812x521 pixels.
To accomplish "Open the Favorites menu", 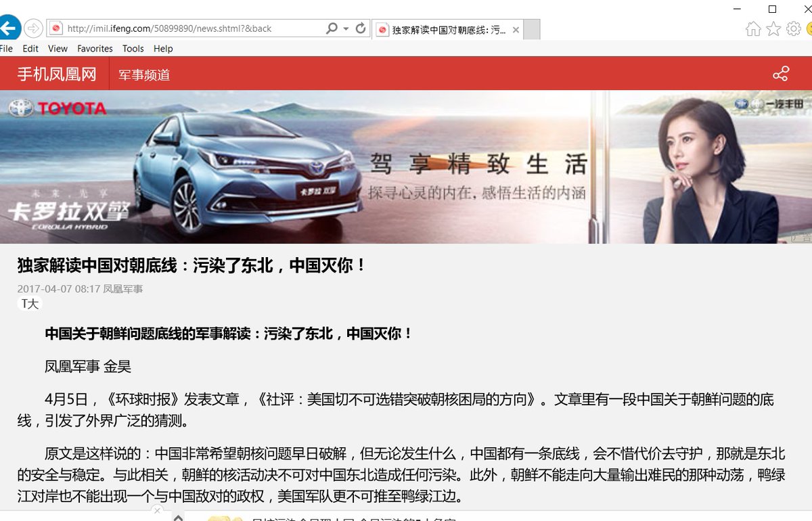I will coord(95,48).
